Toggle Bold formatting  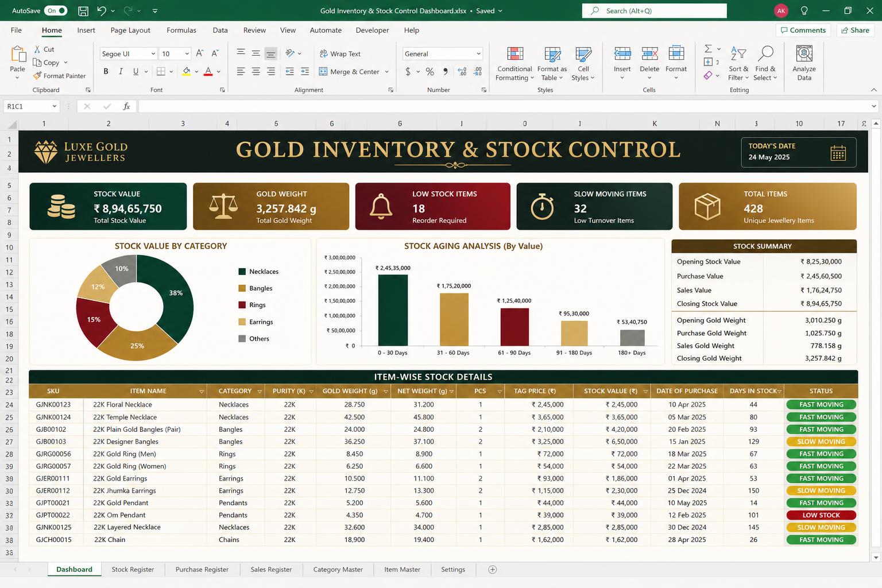106,72
